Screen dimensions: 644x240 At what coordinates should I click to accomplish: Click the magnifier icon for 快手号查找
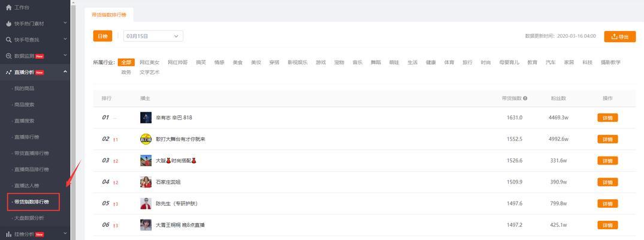pyautogui.click(x=8, y=40)
